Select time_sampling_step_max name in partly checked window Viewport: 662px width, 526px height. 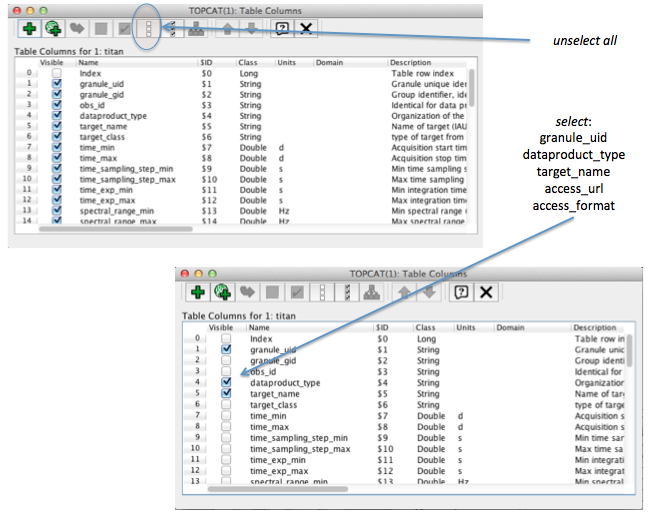click(x=300, y=449)
